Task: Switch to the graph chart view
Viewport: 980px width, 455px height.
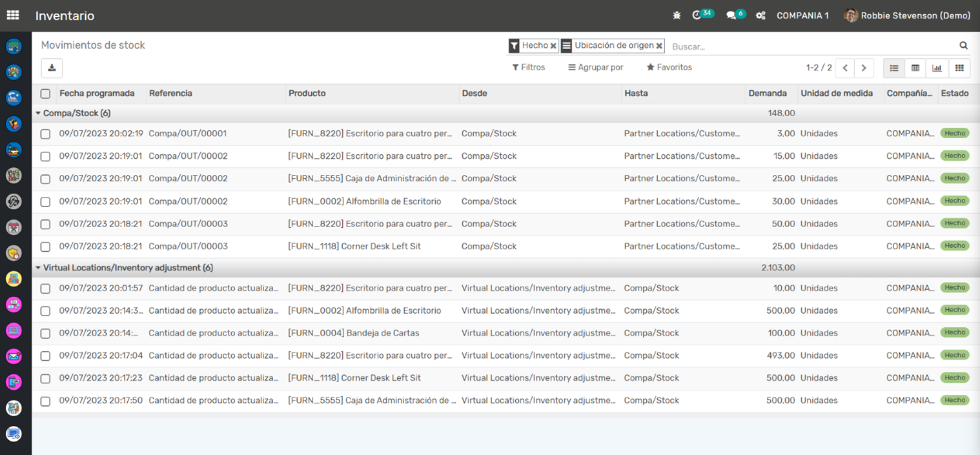Action: (x=937, y=68)
